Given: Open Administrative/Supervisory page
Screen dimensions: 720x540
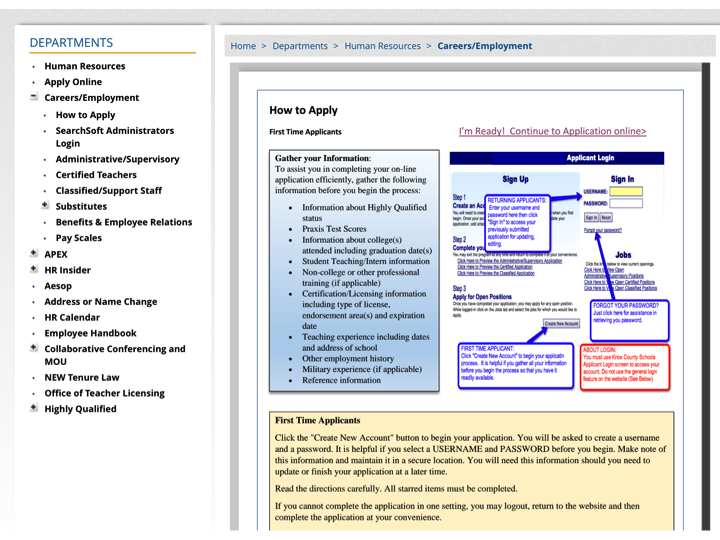Looking at the screenshot, I should (x=117, y=159).
